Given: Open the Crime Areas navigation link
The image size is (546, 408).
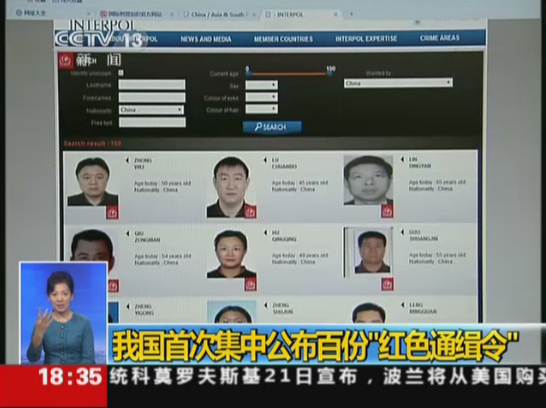Looking at the screenshot, I should click(x=439, y=38).
